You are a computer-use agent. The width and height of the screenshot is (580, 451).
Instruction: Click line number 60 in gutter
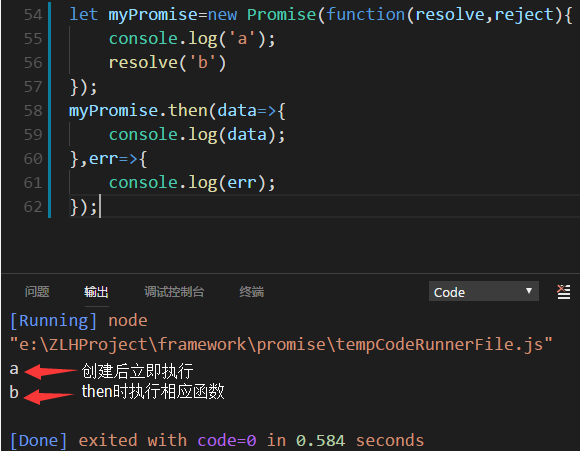[x=33, y=159]
